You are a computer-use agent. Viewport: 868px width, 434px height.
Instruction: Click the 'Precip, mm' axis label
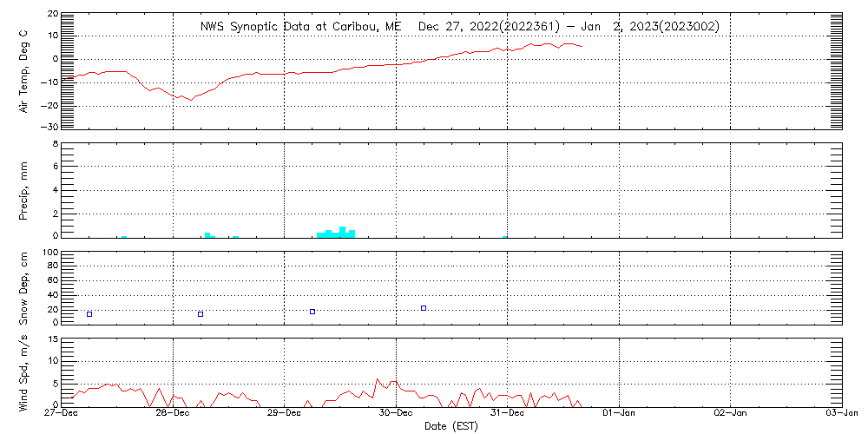(x=23, y=192)
